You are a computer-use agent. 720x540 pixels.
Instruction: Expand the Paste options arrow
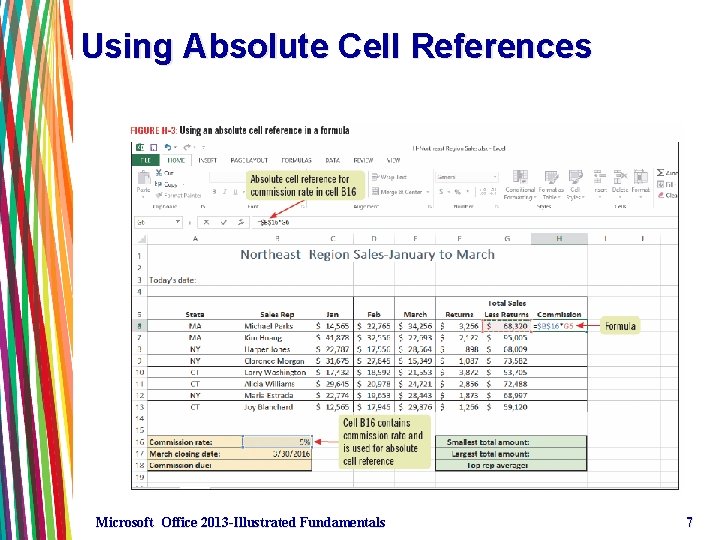143,197
